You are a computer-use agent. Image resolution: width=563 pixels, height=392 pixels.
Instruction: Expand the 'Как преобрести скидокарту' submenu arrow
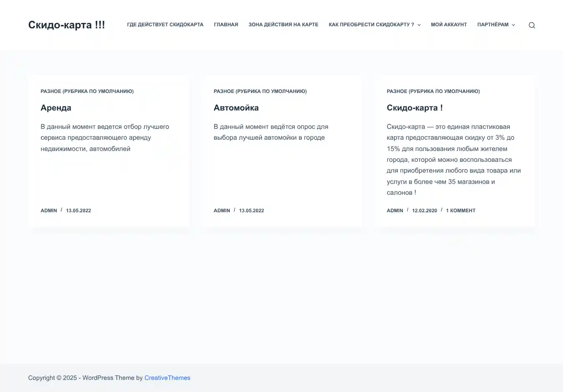[x=419, y=25]
